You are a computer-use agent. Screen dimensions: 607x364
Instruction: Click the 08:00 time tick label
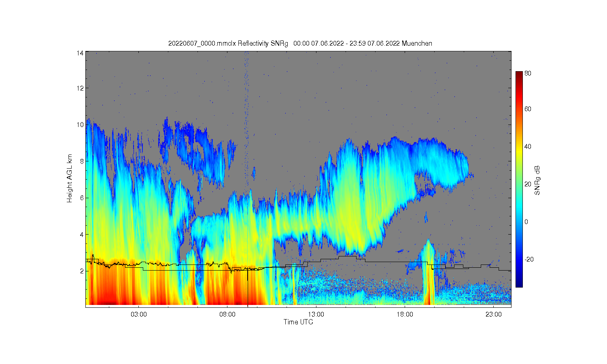coord(227,314)
